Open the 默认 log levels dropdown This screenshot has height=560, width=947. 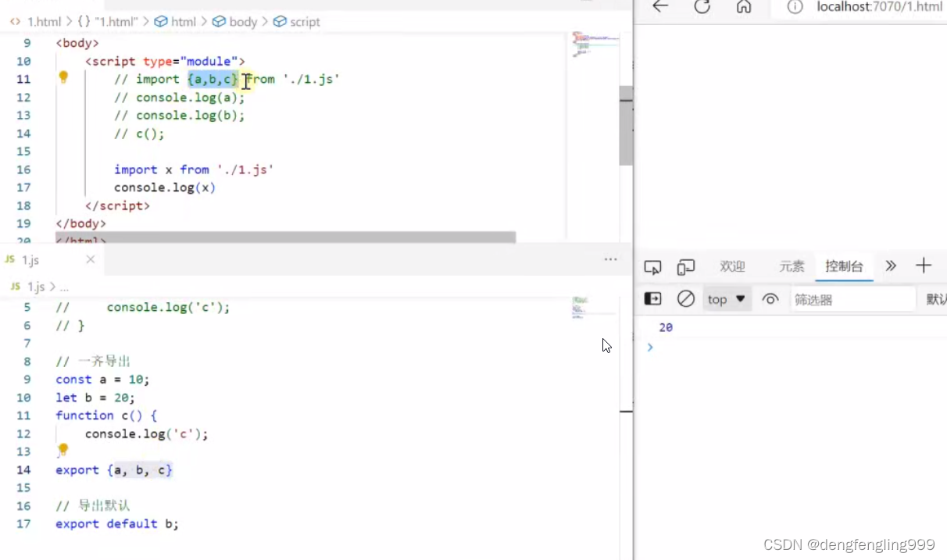[x=936, y=299]
